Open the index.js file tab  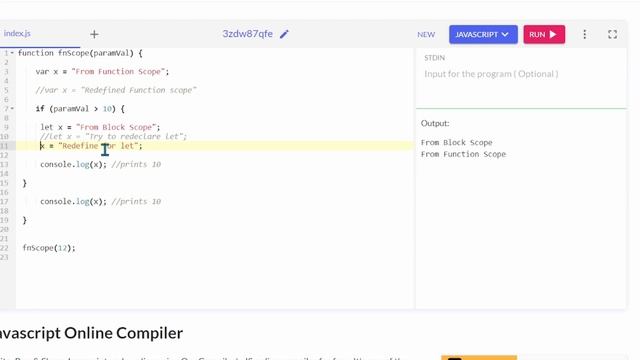pos(17,33)
